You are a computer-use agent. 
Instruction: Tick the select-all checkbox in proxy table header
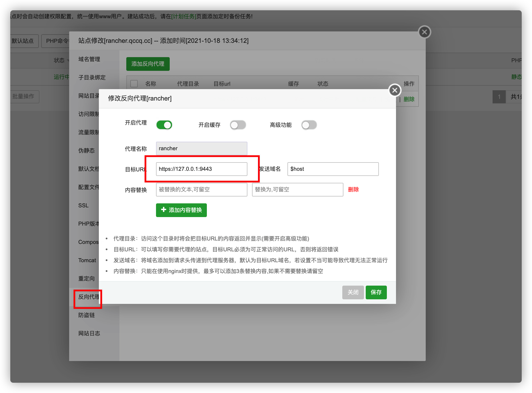(134, 84)
